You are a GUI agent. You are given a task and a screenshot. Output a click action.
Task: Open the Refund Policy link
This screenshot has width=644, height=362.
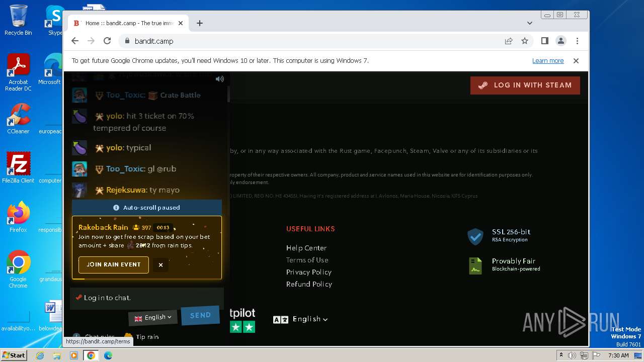tap(309, 284)
